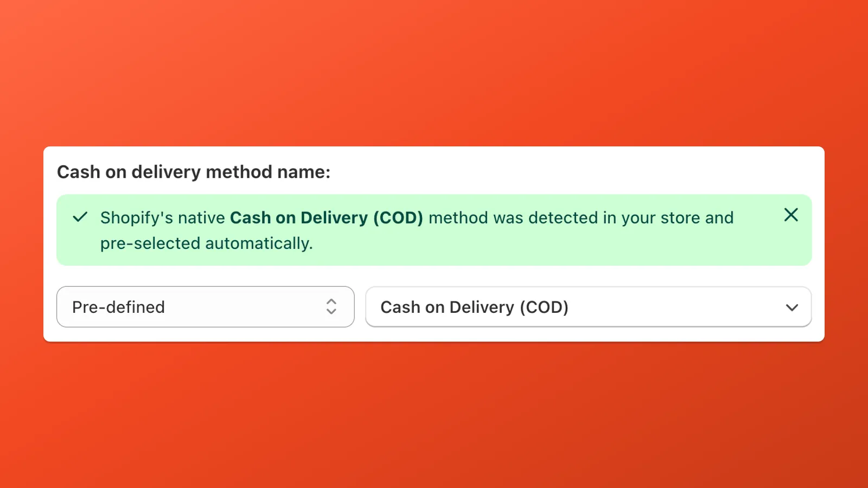Click the Pre-defined field value text
The image size is (868, 488).
point(118,307)
